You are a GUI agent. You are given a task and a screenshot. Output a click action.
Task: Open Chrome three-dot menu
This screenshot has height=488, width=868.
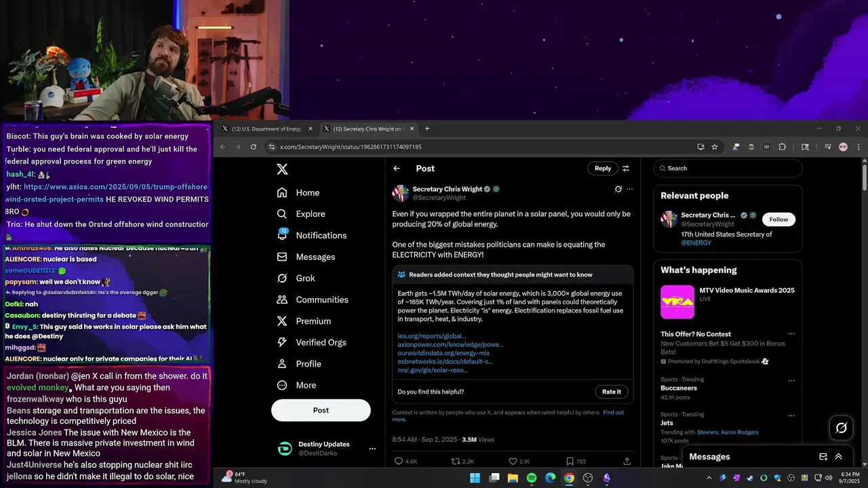pyautogui.click(x=859, y=146)
